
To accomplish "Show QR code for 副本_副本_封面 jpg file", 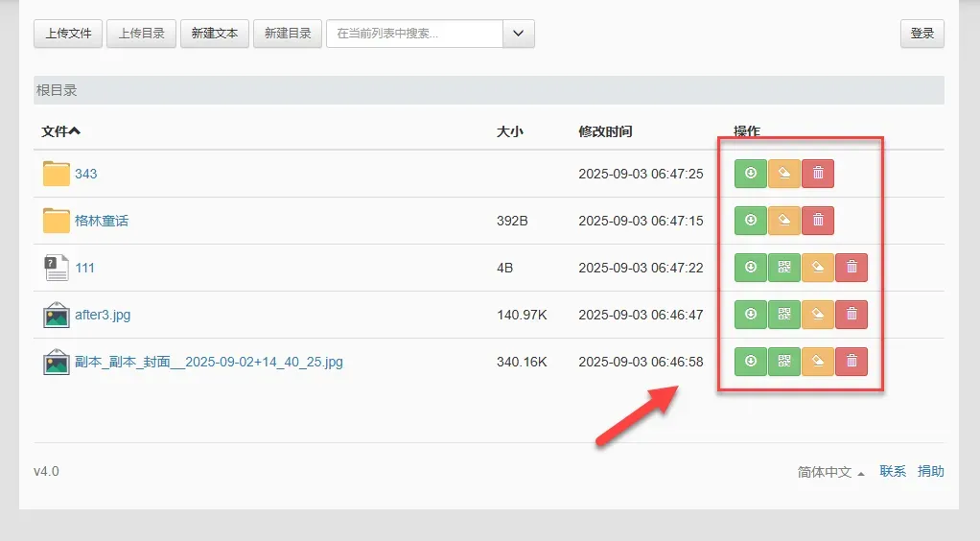I will (x=784, y=362).
